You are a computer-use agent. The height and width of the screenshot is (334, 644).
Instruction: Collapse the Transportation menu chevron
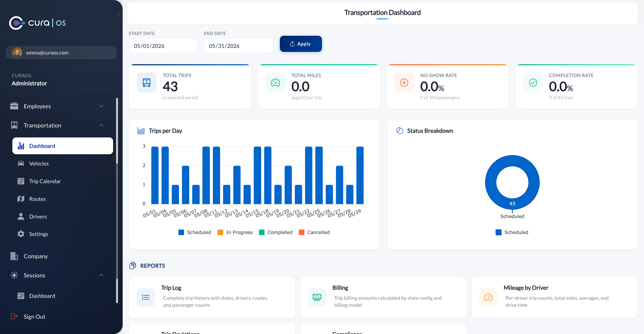(101, 125)
